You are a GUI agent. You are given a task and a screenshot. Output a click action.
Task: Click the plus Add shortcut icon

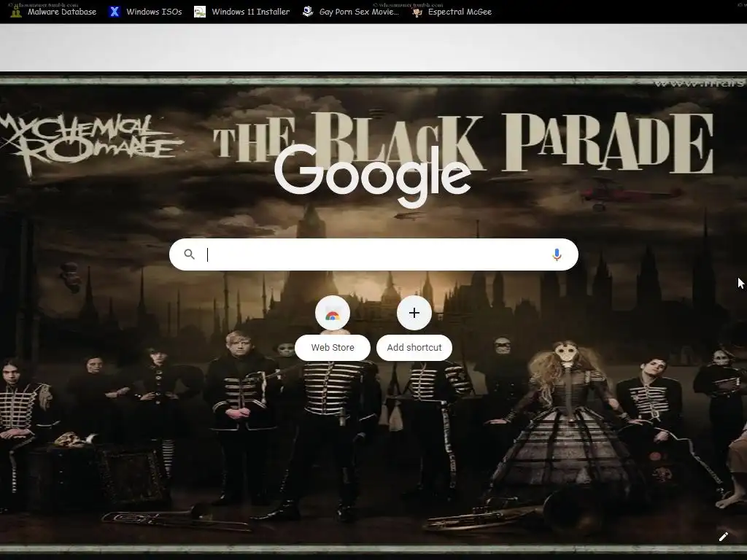(x=414, y=313)
